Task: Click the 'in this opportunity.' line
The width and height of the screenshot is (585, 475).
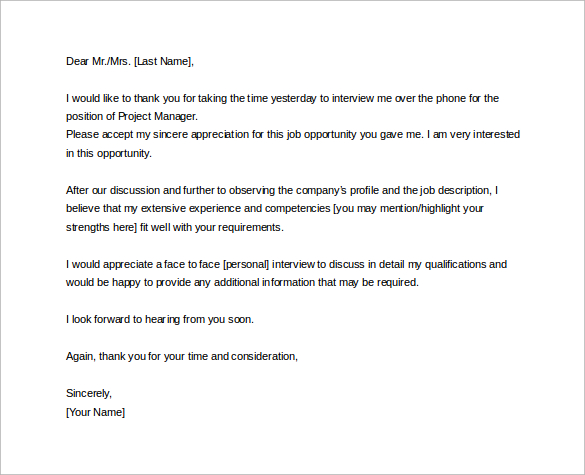Action: 109,153
